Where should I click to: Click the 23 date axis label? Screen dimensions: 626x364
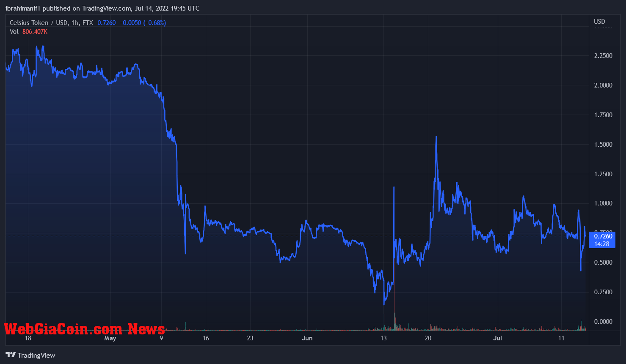(x=250, y=338)
